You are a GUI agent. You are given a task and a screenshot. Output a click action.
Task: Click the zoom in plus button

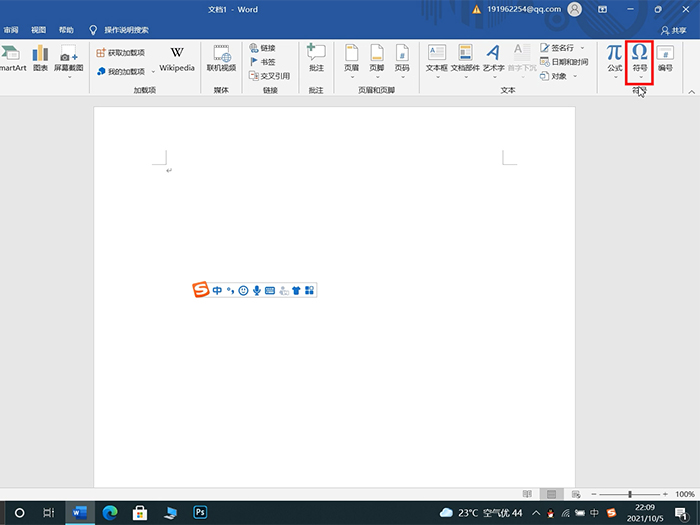click(x=665, y=494)
